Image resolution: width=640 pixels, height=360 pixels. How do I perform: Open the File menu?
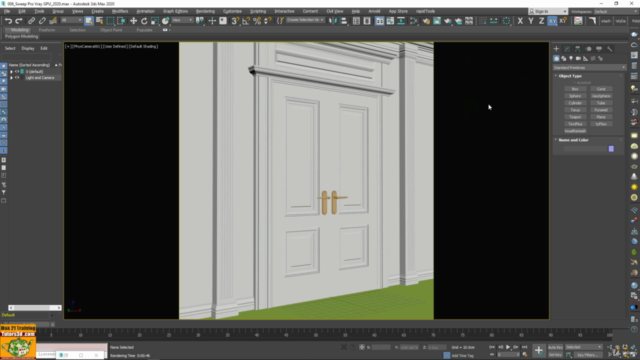(x=7, y=11)
